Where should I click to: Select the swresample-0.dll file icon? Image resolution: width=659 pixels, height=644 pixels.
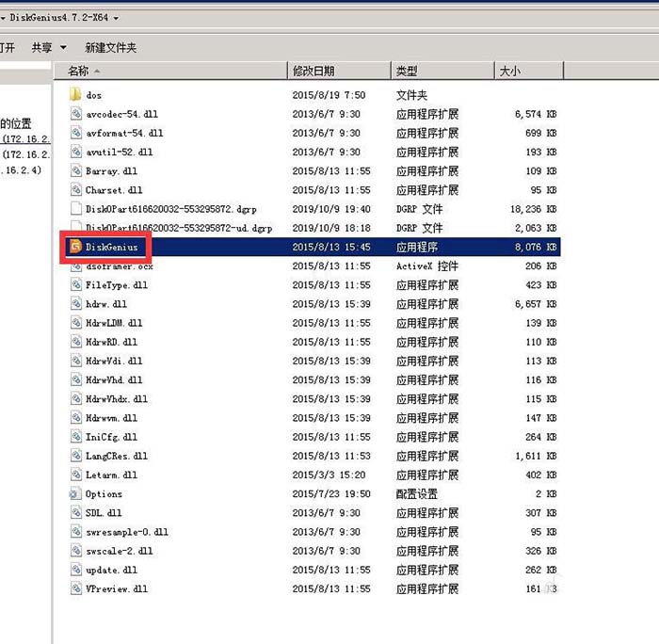click(75, 531)
